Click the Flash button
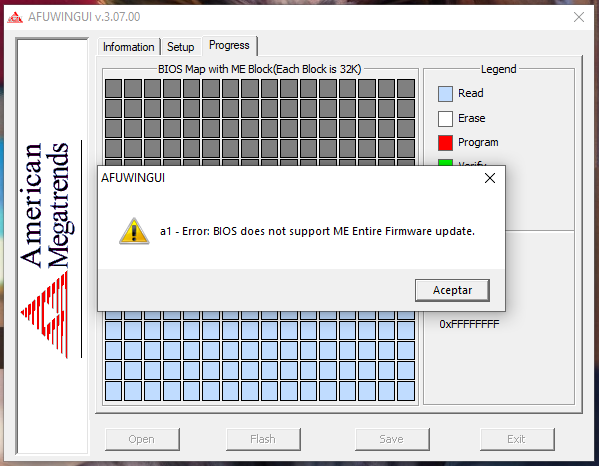599x466 pixels. point(263,439)
